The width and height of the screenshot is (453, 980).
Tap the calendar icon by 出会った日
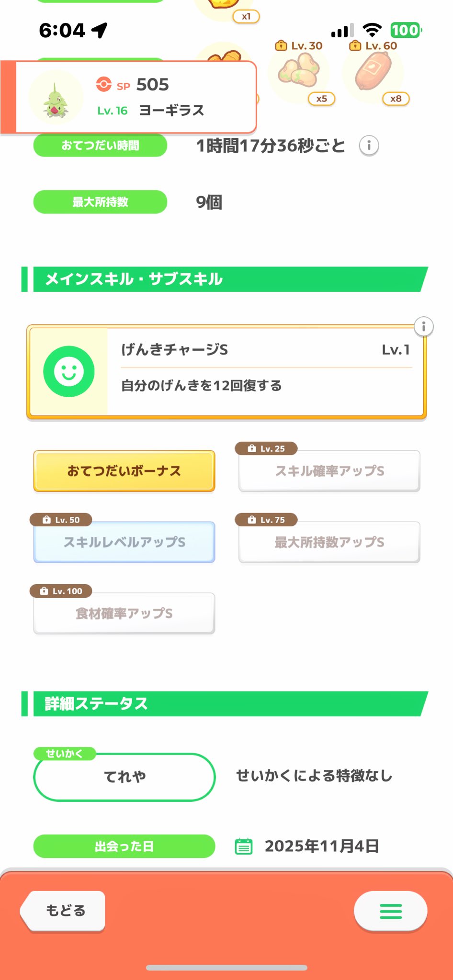pos(244,846)
